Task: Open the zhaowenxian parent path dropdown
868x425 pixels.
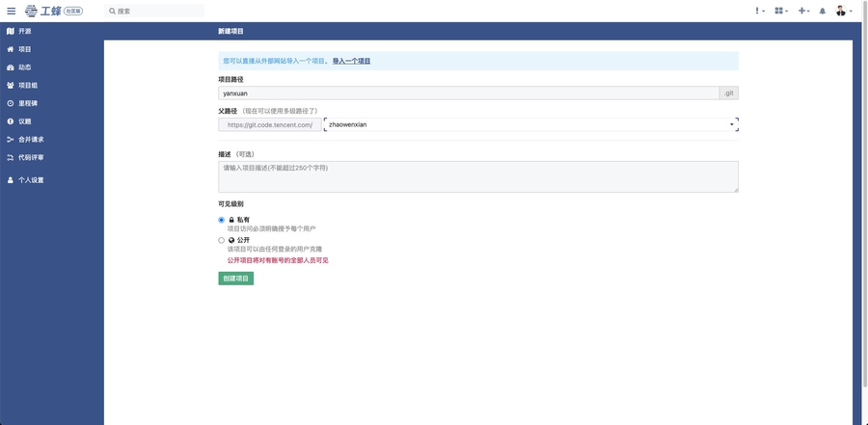Action: point(530,124)
